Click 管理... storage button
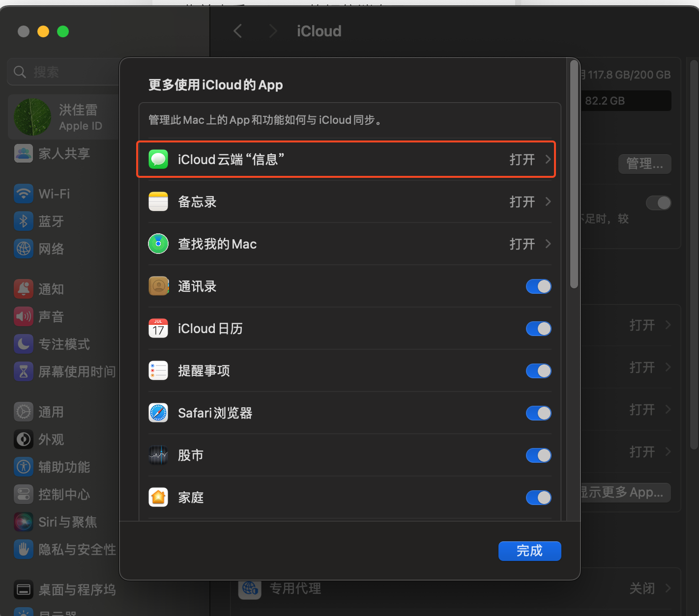Viewport: 699px width, 616px height. point(644,164)
